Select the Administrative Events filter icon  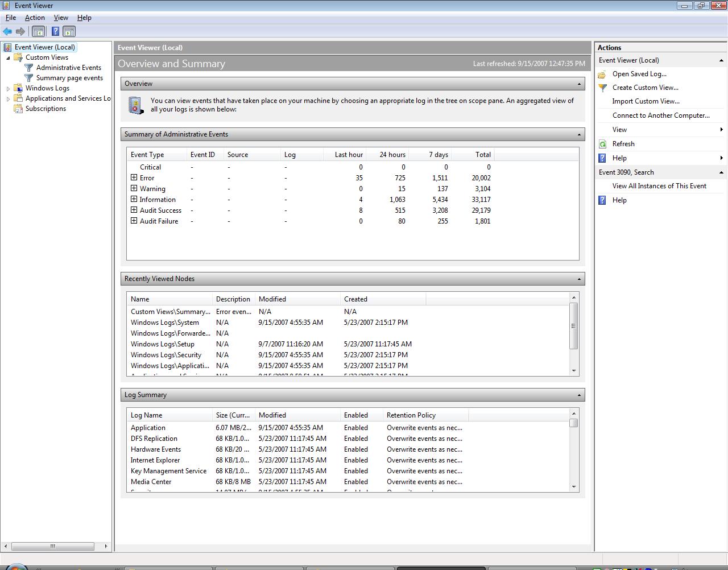[27, 67]
